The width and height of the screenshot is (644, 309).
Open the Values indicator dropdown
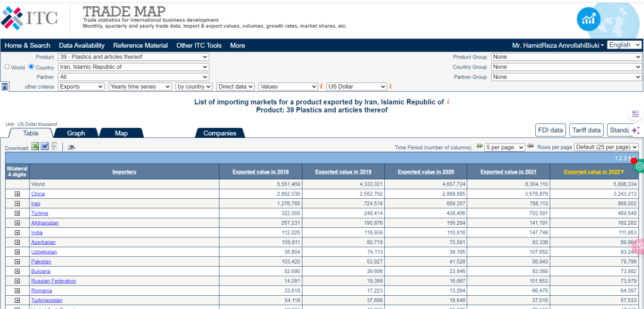tap(288, 87)
